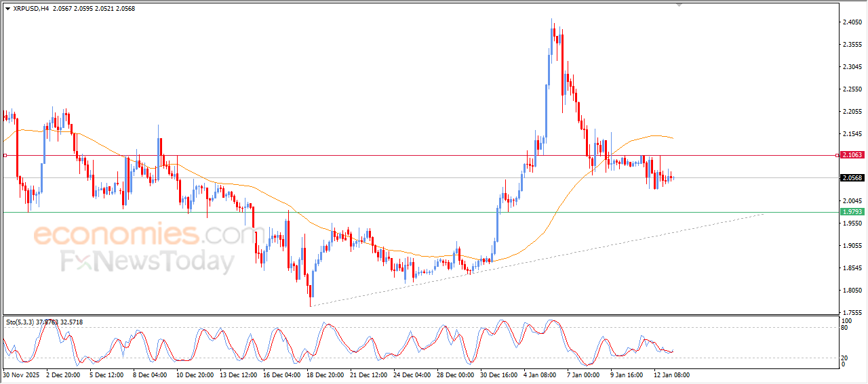The width and height of the screenshot is (868, 384).
Task: Click the 1.9055 price scale label
Action: [852, 246]
